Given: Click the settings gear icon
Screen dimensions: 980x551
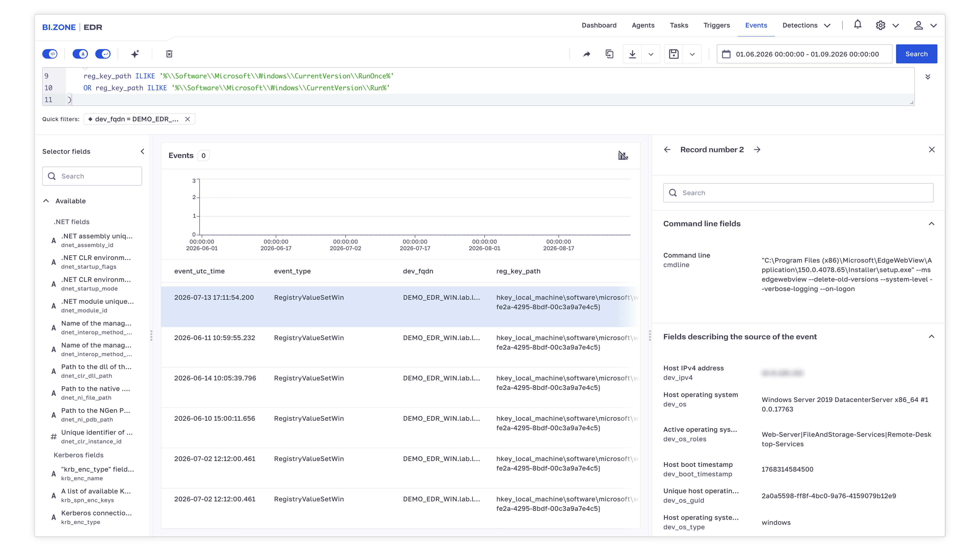Looking at the screenshot, I should tap(880, 25).
